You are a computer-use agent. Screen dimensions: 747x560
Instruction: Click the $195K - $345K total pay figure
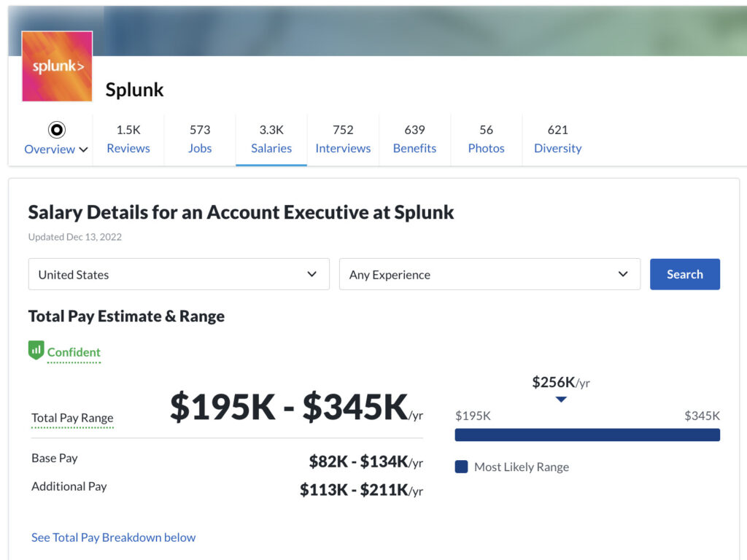296,407
